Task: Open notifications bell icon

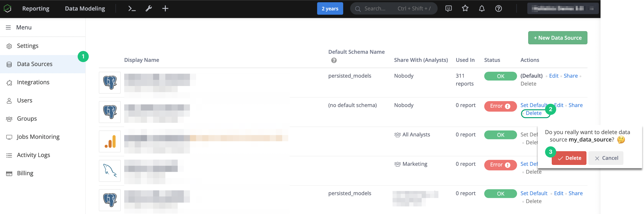Action: [482, 9]
